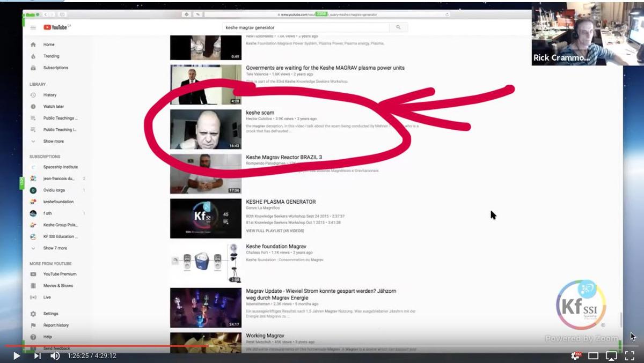Mute the video using the speaker icon
The width and height of the screenshot is (644, 363).
pos(55,355)
